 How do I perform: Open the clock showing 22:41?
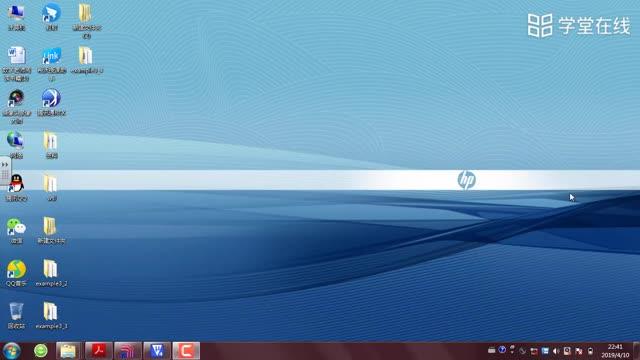[x=615, y=351]
